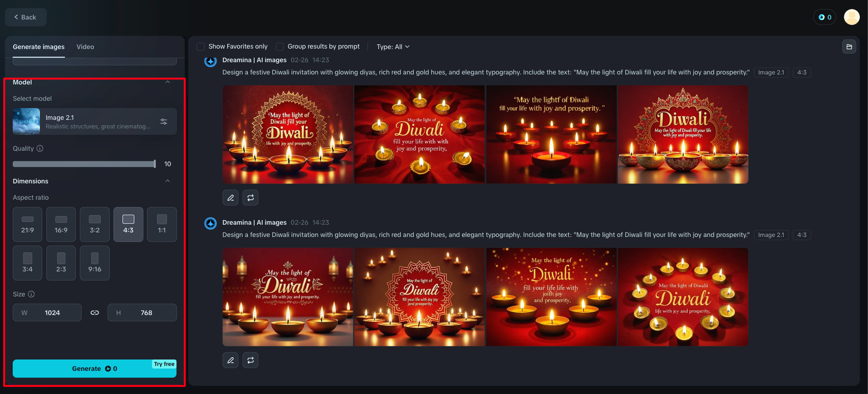Click the edit pencil icon under lower results

click(x=230, y=360)
